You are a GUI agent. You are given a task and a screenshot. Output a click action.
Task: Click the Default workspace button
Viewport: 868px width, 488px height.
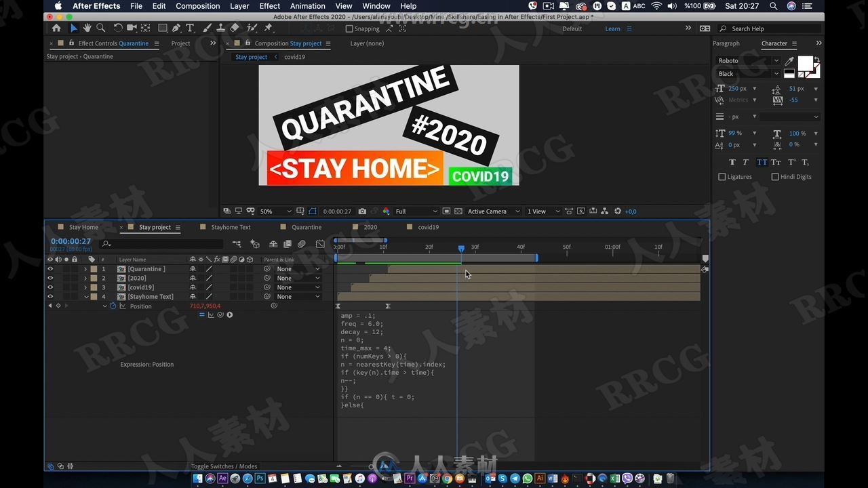click(572, 28)
